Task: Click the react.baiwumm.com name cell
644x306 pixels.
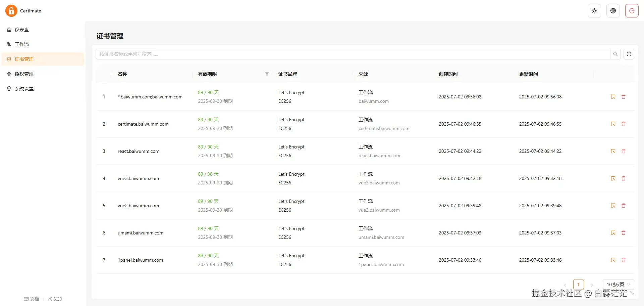Action: [x=139, y=151]
